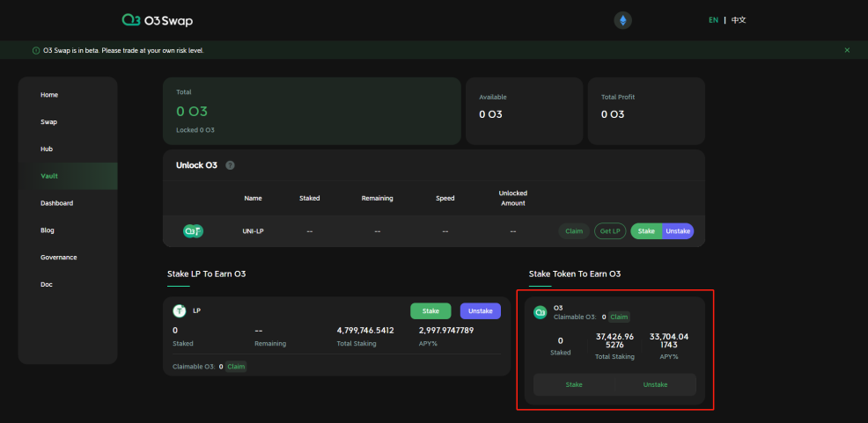Image resolution: width=868 pixels, height=423 pixels.
Task: Click the Unlocked Amount column header
Action: tap(513, 198)
